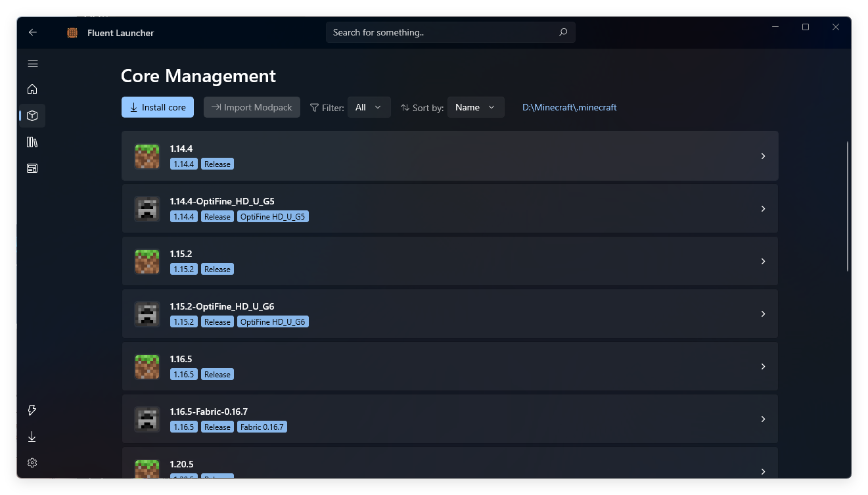
Task: Expand the 1.16.5 core chevron
Action: (x=763, y=366)
